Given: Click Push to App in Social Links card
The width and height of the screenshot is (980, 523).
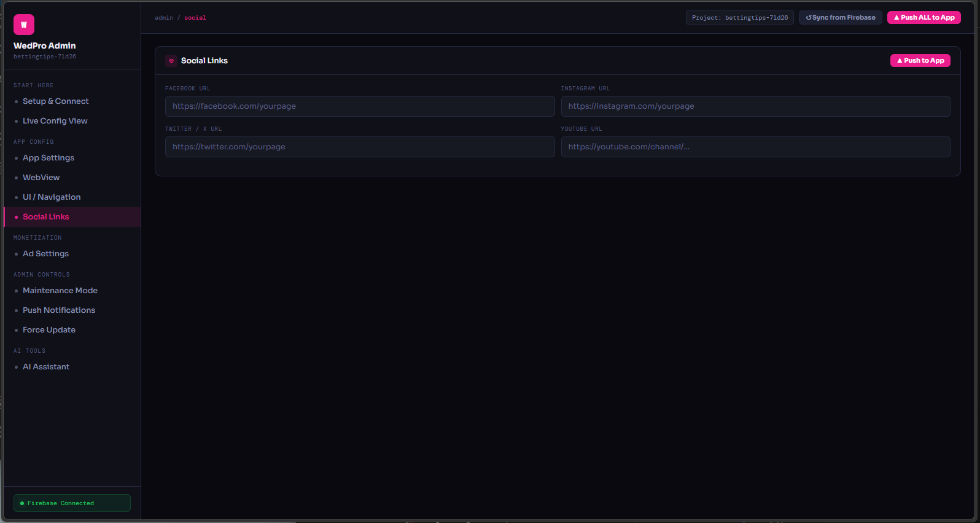Looking at the screenshot, I should point(920,61).
